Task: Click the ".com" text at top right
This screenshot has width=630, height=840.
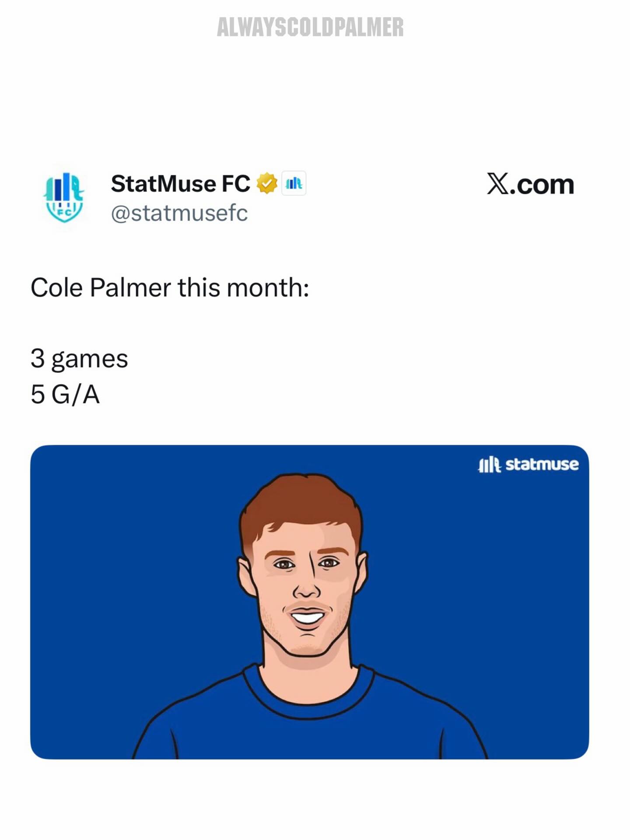Action: pos(542,185)
